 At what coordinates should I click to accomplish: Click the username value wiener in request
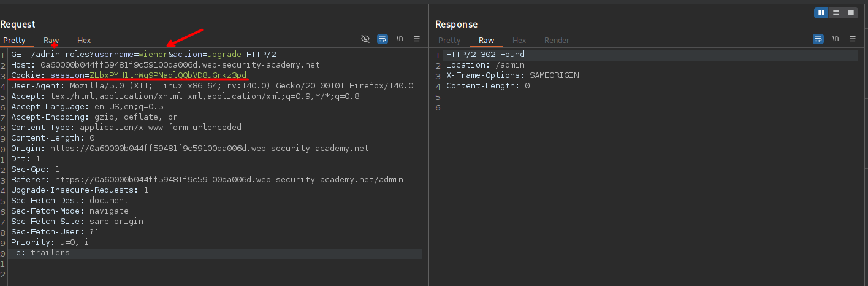point(153,55)
